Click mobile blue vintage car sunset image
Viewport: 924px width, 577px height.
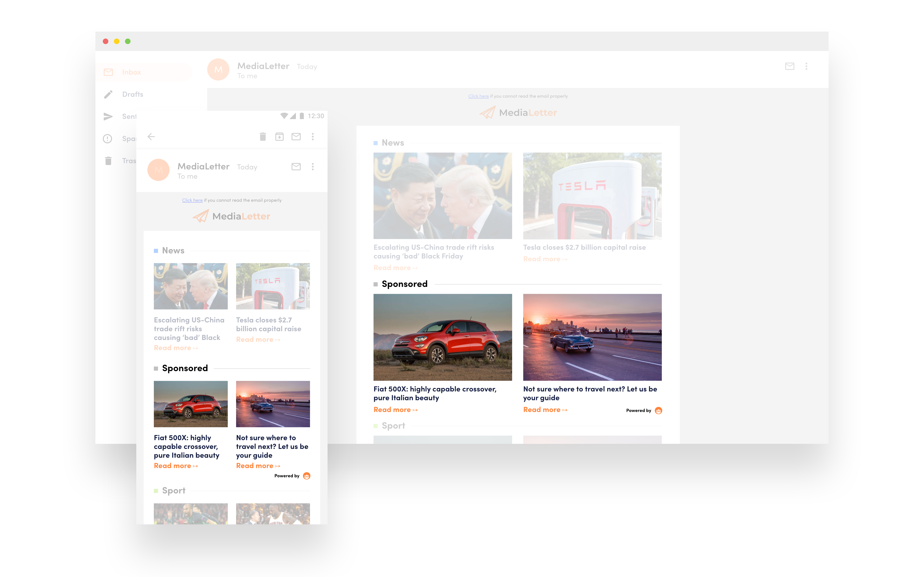(x=273, y=404)
